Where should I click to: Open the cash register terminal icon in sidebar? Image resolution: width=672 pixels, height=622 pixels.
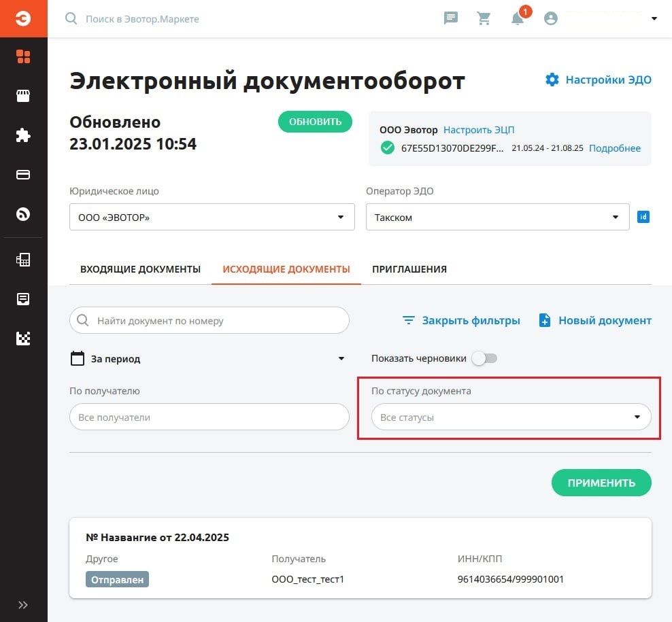click(x=23, y=260)
